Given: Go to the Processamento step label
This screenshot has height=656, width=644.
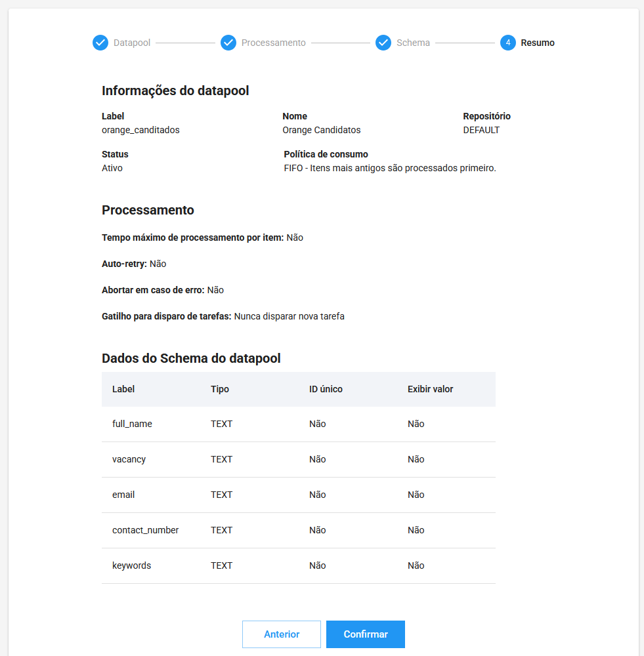Looking at the screenshot, I should [273, 43].
